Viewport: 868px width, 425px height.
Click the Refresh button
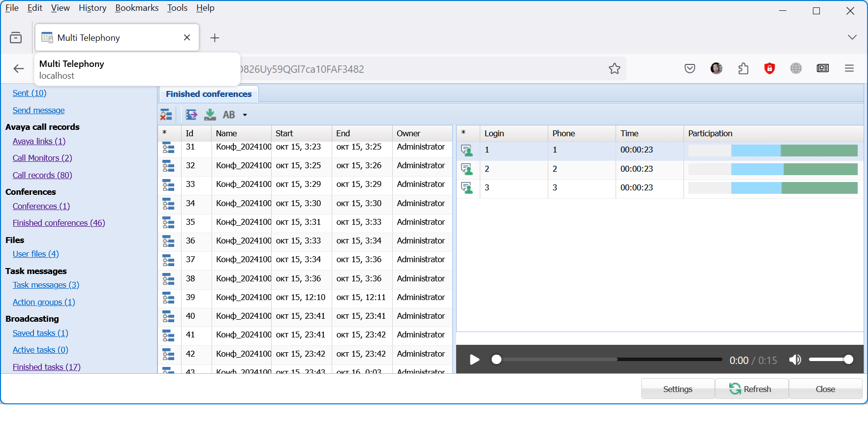(x=751, y=389)
